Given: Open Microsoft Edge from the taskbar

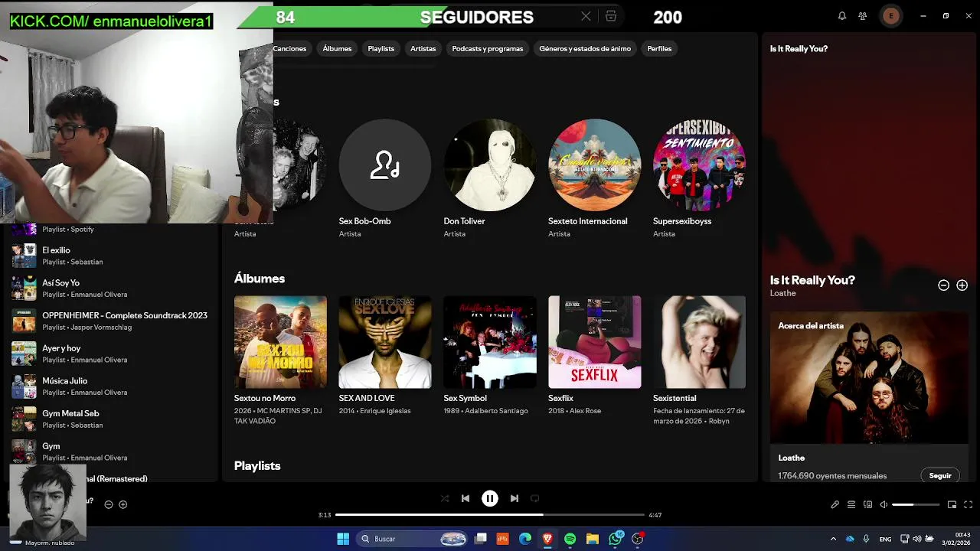Looking at the screenshot, I should coord(525,539).
